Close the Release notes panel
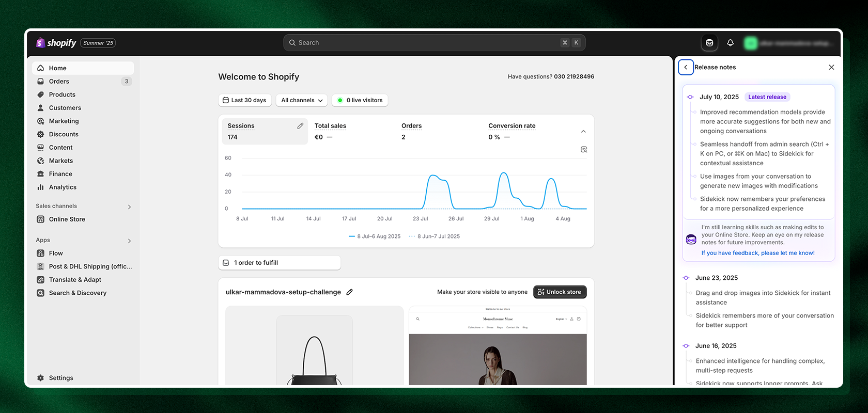 click(x=831, y=67)
